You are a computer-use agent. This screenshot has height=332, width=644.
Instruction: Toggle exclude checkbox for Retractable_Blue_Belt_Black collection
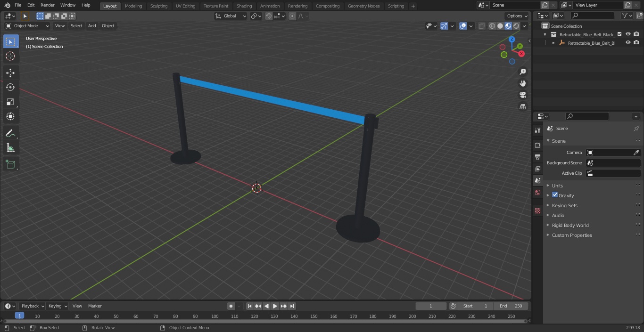[619, 34]
